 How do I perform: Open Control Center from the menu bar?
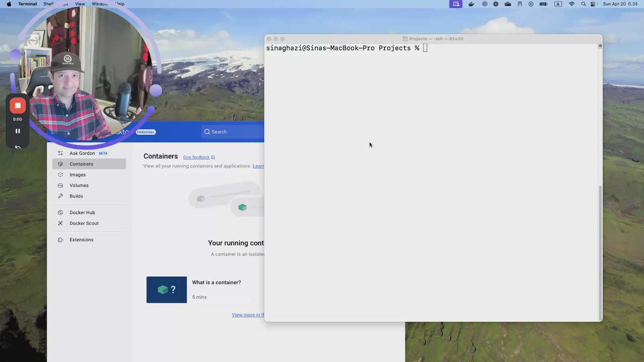593,4
